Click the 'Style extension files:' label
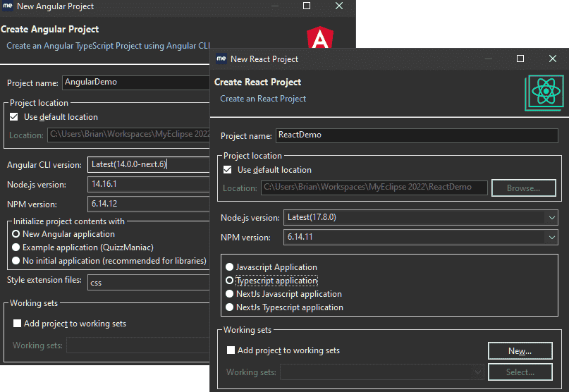The width and height of the screenshot is (569, 392). click(x=44, y=280)
